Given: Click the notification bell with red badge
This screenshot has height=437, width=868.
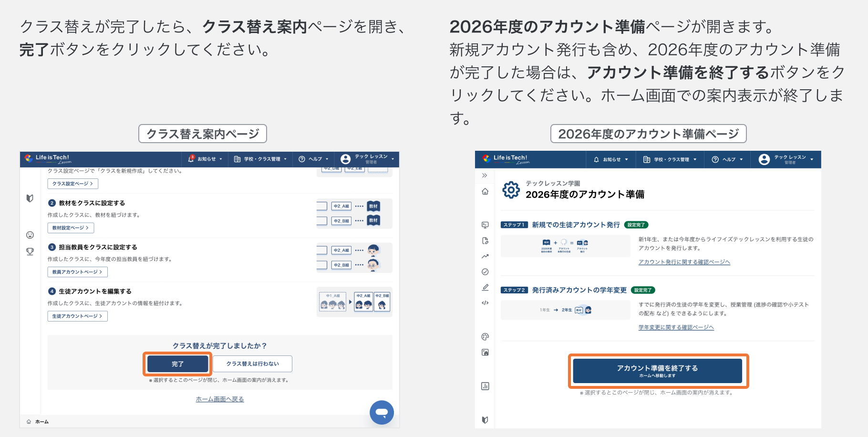Looking at the screenshot, I should pos(191,158).
